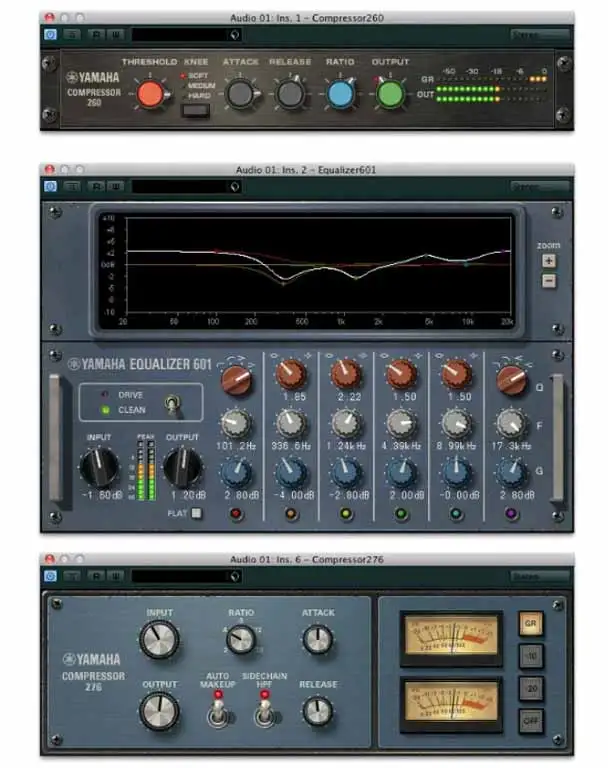This screenshot has width=608, height=768.
Task: Click the frequency knob above 101.2Hz
Action: tap(236, 424)
